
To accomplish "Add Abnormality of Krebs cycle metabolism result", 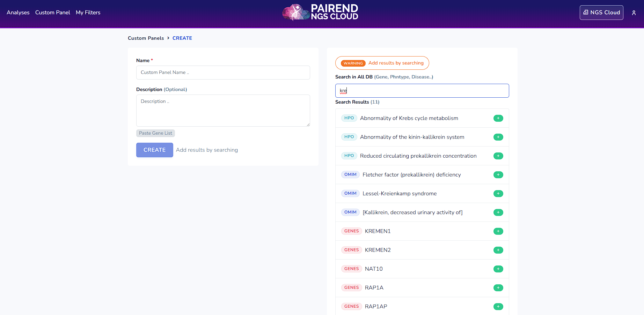I will (498, 118).
